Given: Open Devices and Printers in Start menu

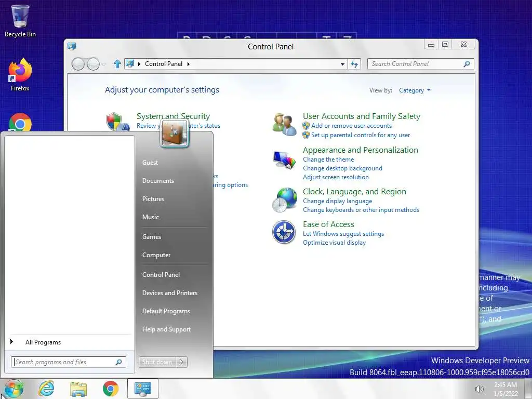Looking at the screenshot, I should point(170,293).
